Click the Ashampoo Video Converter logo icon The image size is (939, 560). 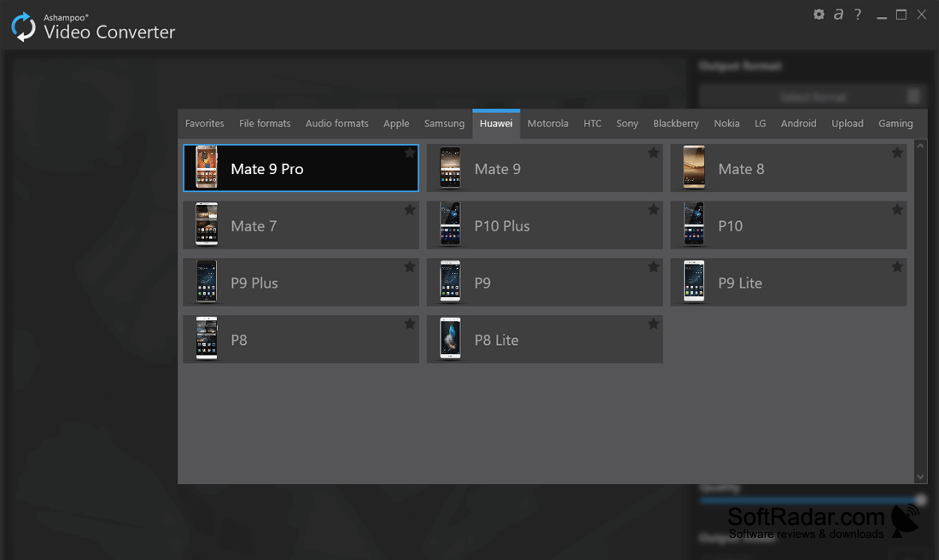click(x=23, y=27)
